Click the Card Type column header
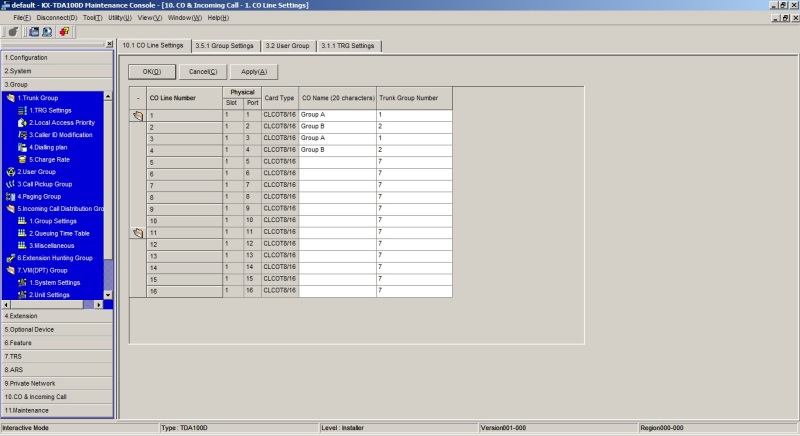Screen dimensions: 800x436 pyautogui.click(x=280, y=98)
